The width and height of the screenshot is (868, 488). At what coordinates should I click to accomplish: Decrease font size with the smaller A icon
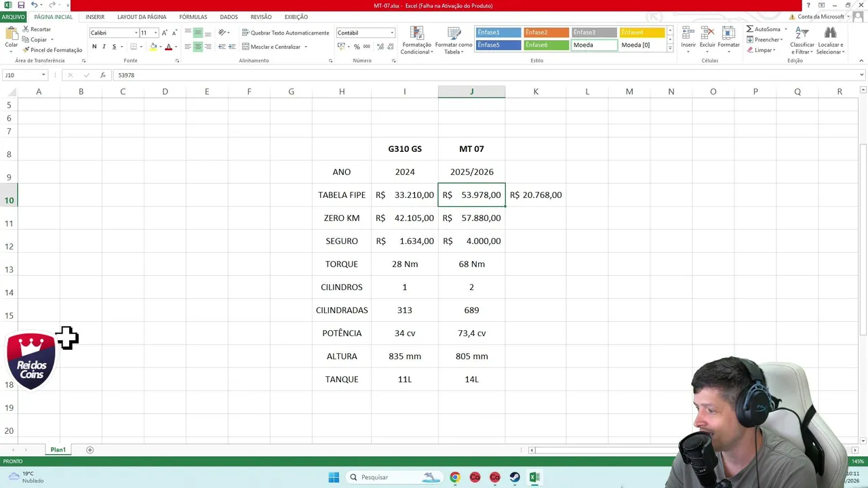tap(175, 33)
